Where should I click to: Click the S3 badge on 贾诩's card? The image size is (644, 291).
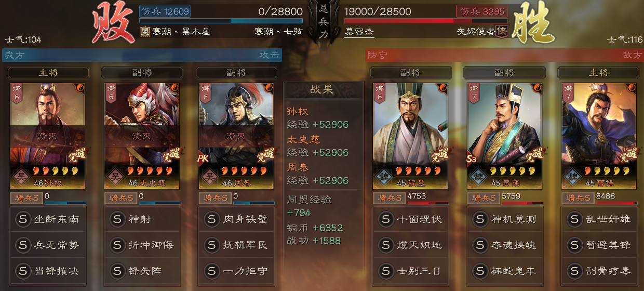472,158
